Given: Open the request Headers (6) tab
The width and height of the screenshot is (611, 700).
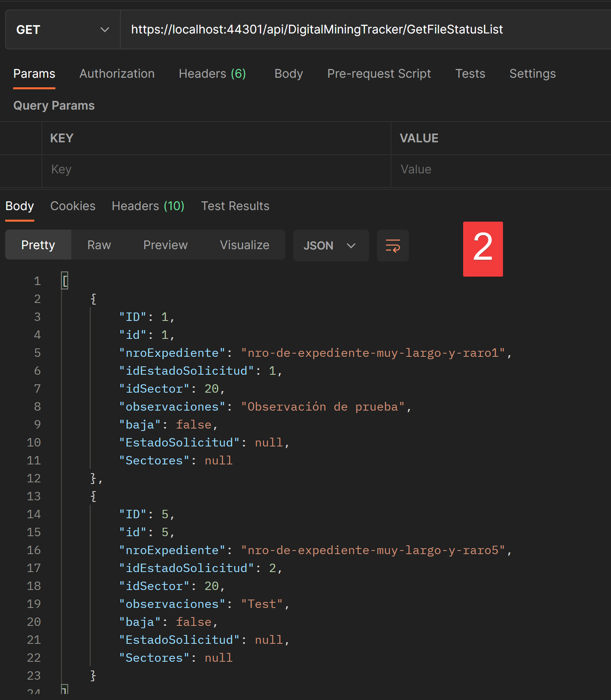Looking at the screenshot, I should [x=212, y=74].
